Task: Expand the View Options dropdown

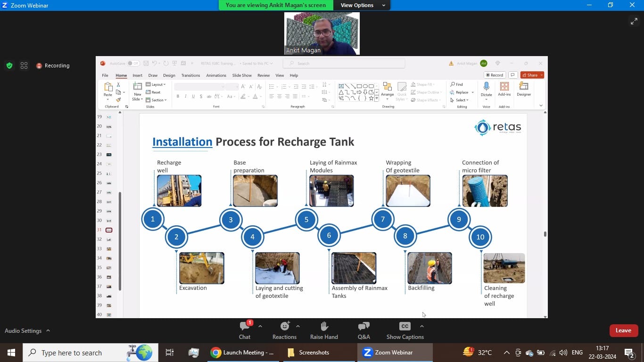Action: (362, 5)
